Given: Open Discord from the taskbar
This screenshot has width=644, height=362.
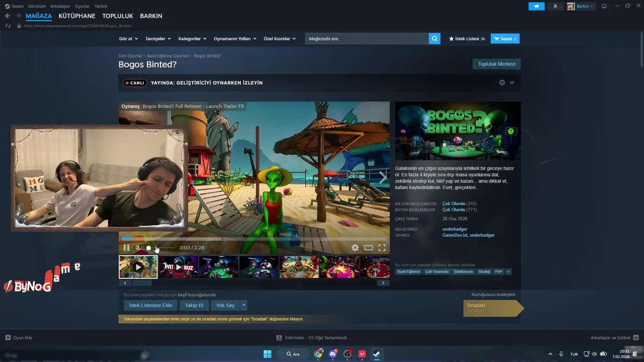Looking at the screenshot, I should click(x=333, y=354).
